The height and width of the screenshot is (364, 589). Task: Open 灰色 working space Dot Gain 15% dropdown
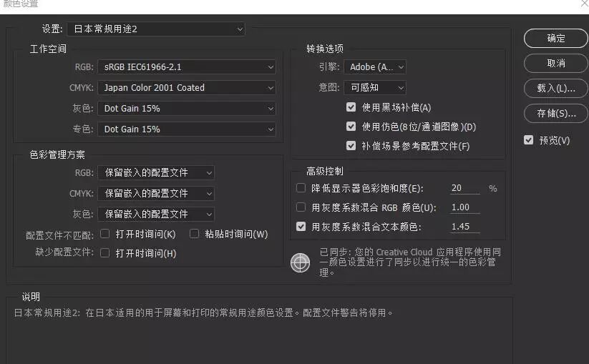[x=187, y=109]
